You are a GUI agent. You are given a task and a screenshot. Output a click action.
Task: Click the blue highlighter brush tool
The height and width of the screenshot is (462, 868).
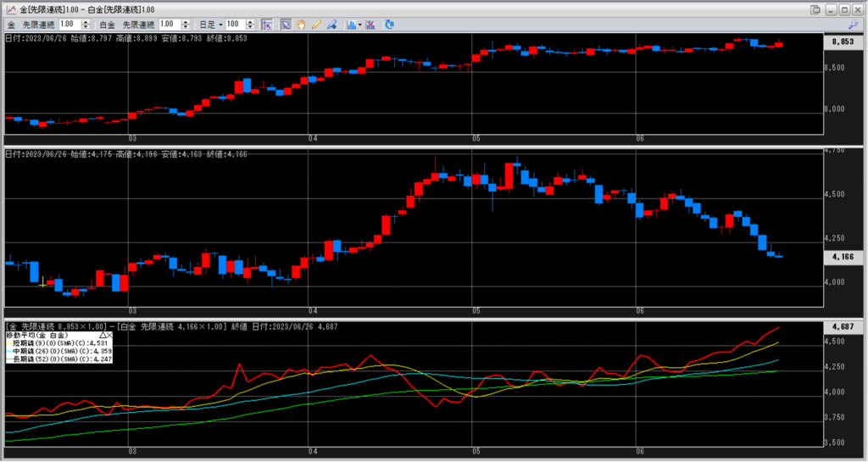[x=331, y=25]
